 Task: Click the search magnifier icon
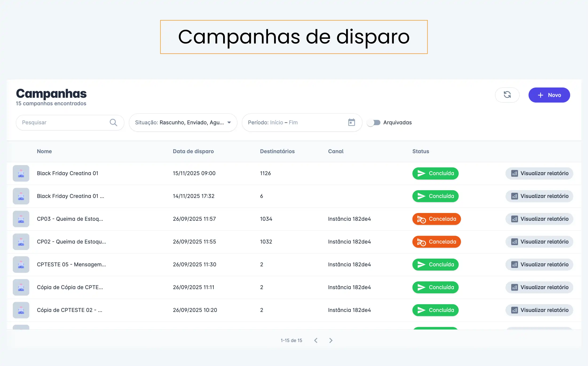pyautogui.click(x=113, y=122)
